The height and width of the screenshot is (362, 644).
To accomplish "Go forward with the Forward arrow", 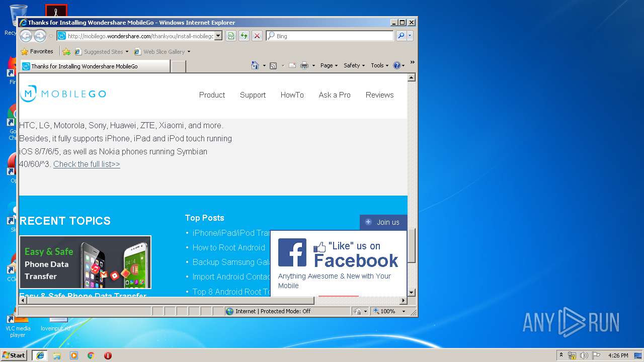I will pos(40,36).
